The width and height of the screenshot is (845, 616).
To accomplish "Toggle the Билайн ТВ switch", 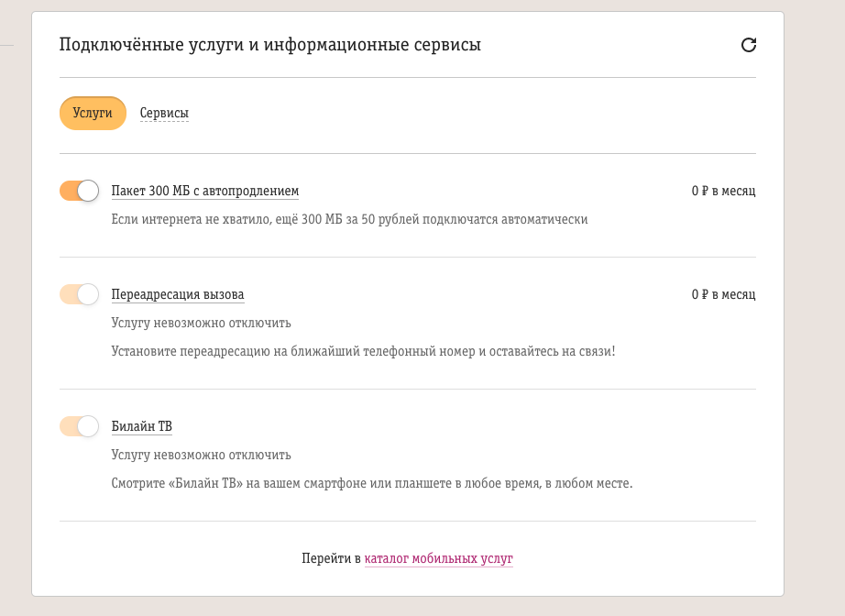I will pos(79,426).
